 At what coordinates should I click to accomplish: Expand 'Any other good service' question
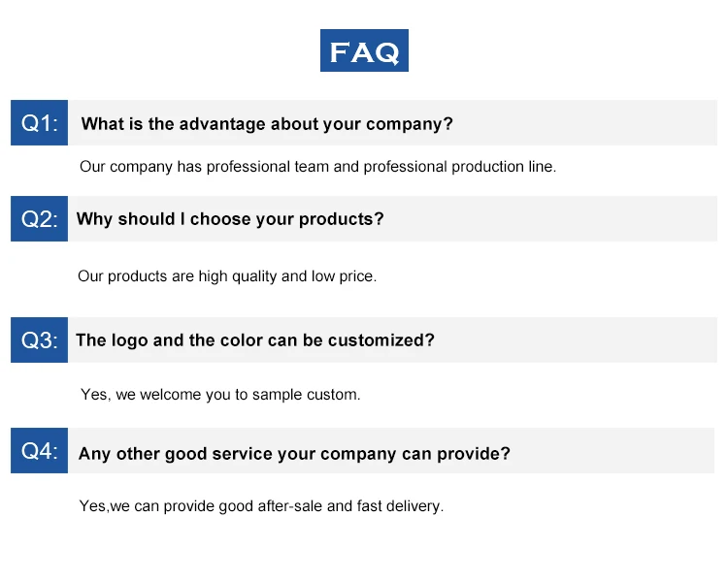coord(294,453)
